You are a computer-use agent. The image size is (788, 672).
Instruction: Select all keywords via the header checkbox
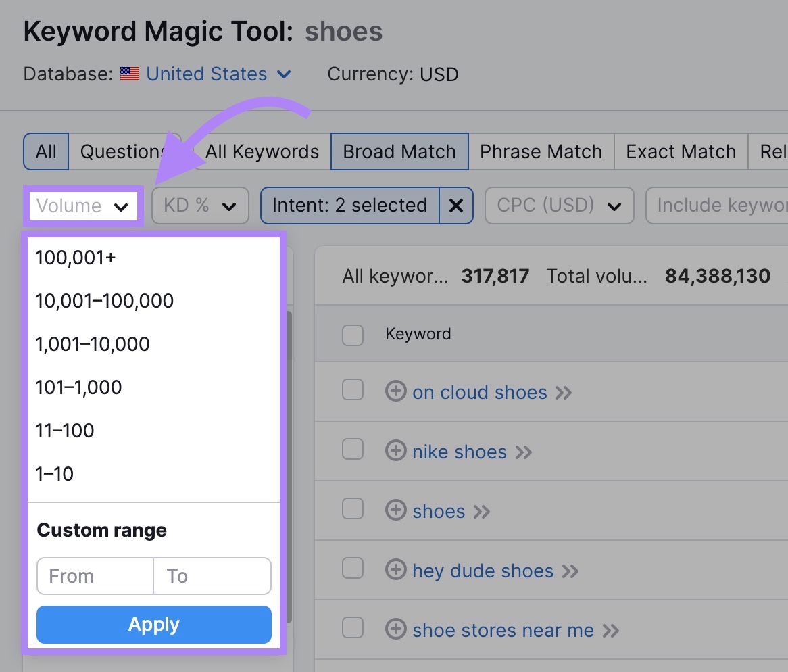(x=352, y=335)
